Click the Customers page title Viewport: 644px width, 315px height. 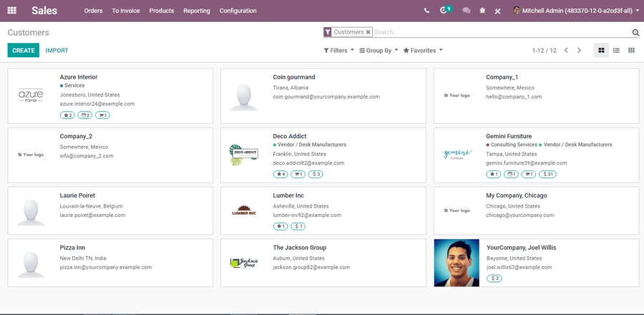[28, 32]
